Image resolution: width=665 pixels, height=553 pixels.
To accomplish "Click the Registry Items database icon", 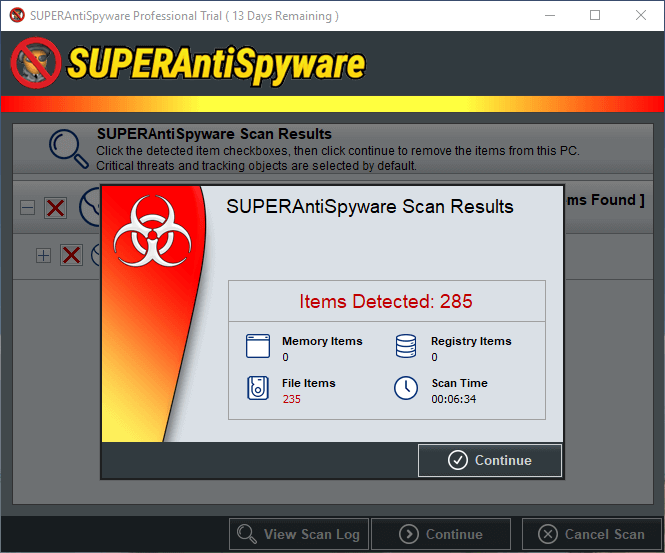I will [x=406, y=346].
